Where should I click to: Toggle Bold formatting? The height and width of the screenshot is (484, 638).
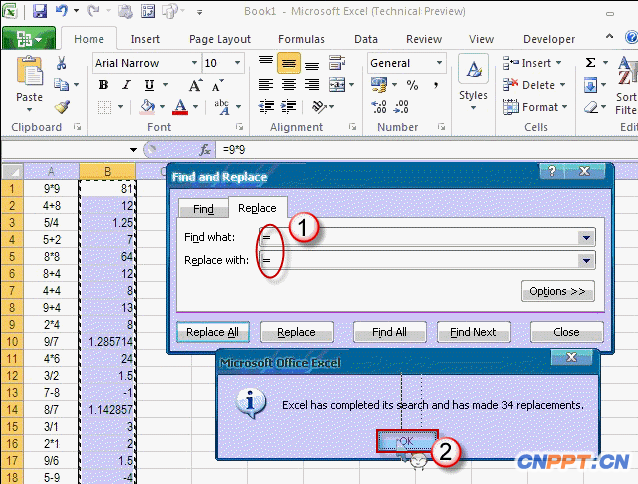[103, 85]
